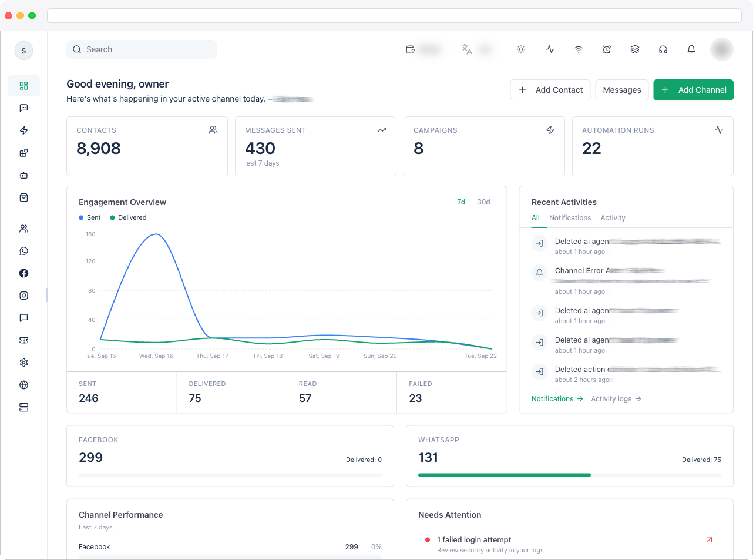
Task: Open the Instagram channel icon in sidebar
Action: coord(23,296)
